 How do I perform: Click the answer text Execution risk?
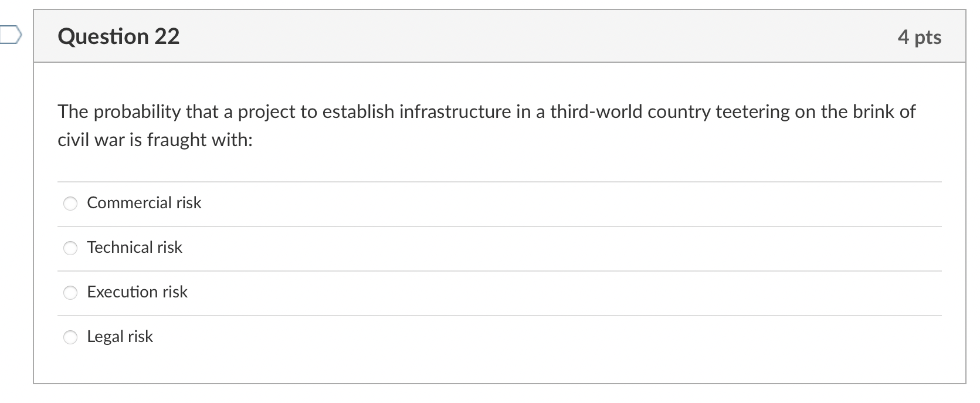click(x=137, y=292)
